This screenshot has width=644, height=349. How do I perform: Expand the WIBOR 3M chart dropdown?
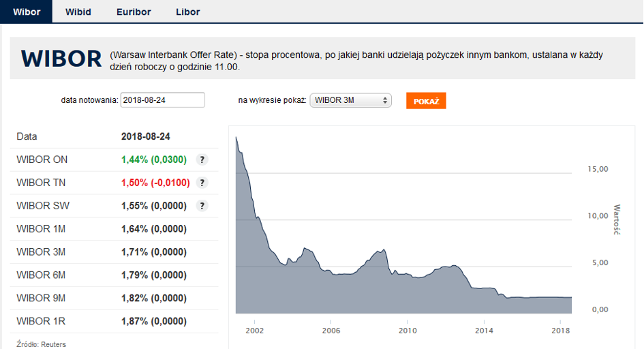click(x=351, y=100)
